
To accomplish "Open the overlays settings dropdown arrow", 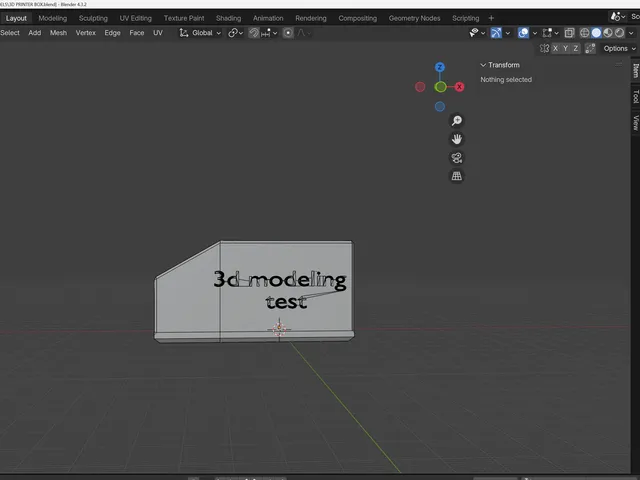I will click(535, 33).
